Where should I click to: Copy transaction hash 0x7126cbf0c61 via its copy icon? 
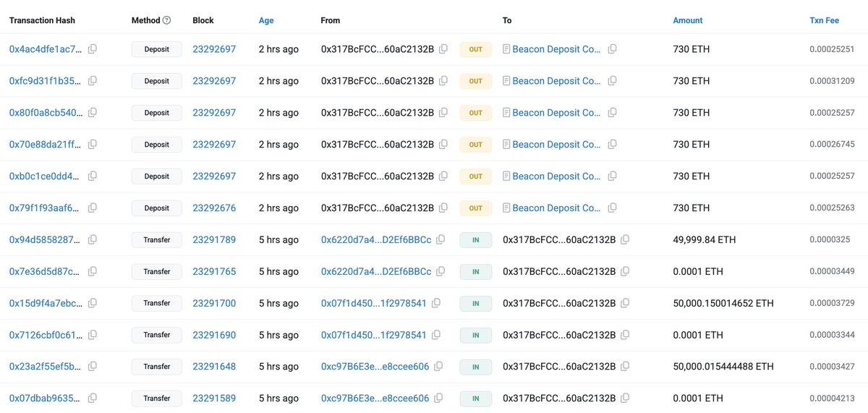click(93, 335)
